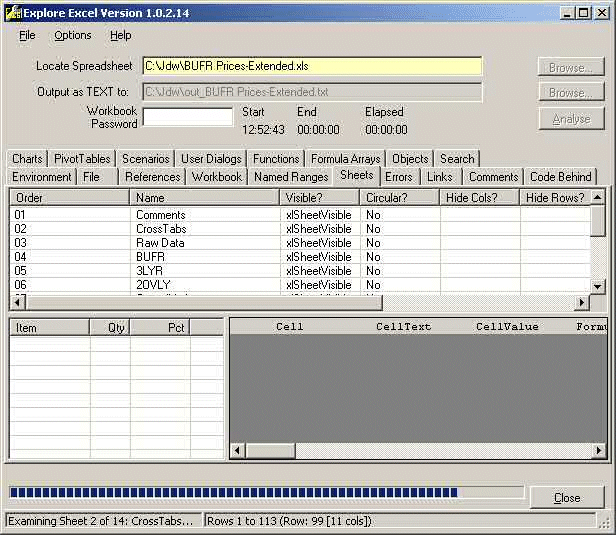Switch to the Comments tab
This screenshot has height=535, width=616.
point(493,177)
